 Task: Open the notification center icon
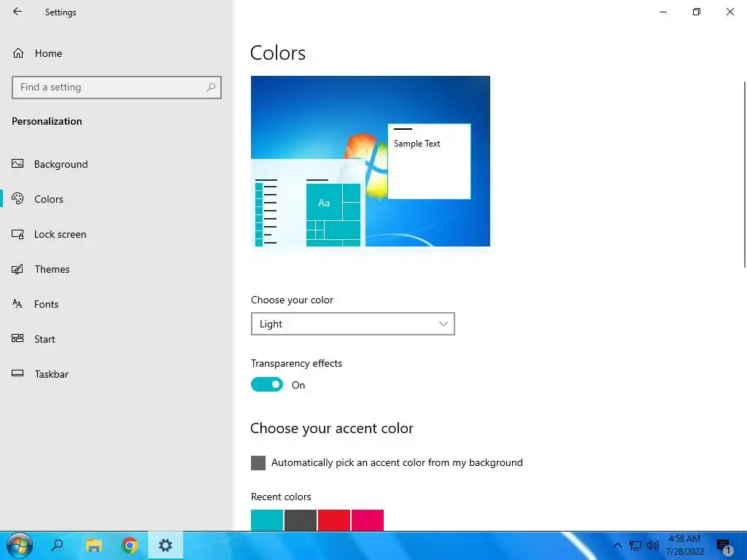point(724,546)
